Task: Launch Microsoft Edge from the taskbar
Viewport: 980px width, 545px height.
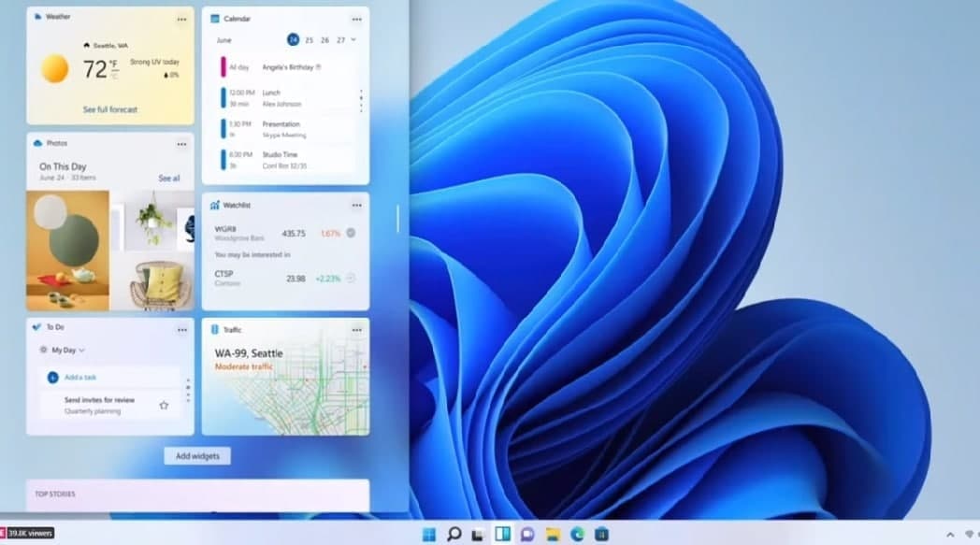Action: point(577,534)
